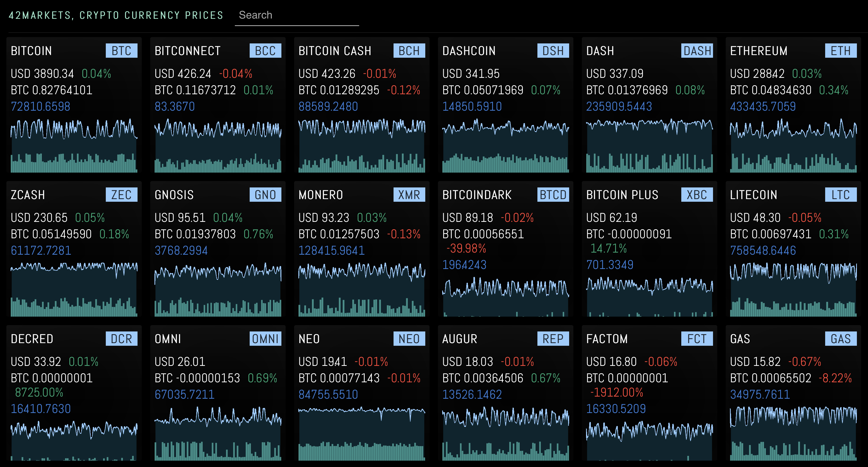Viewport: 868px width, 467px height.
Task: Open the Decred price chart
Action: pos(74,440)
